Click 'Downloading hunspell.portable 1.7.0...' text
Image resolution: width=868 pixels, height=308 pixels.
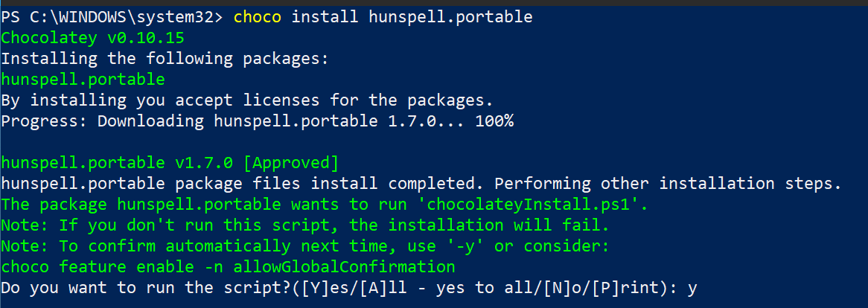coord(281,121)
